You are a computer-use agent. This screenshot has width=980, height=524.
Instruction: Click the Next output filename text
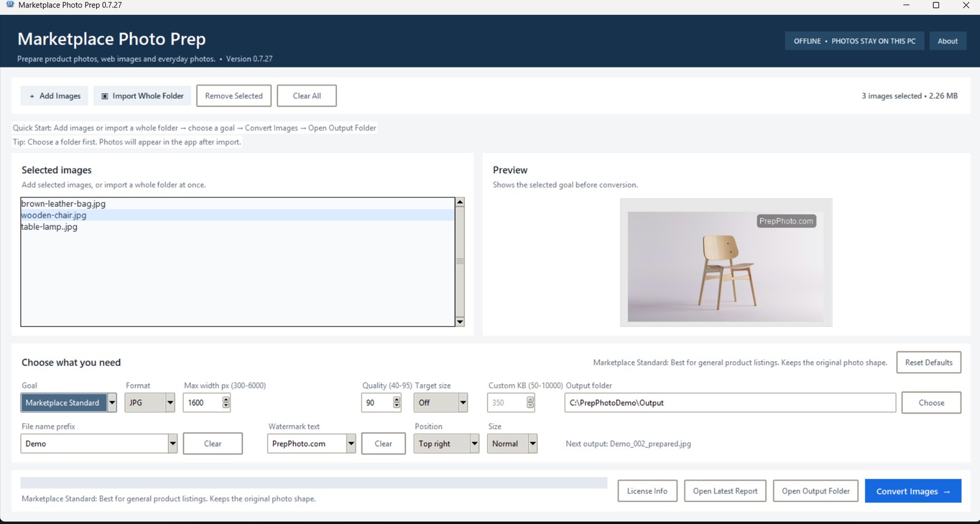click(x=628, y=444)
